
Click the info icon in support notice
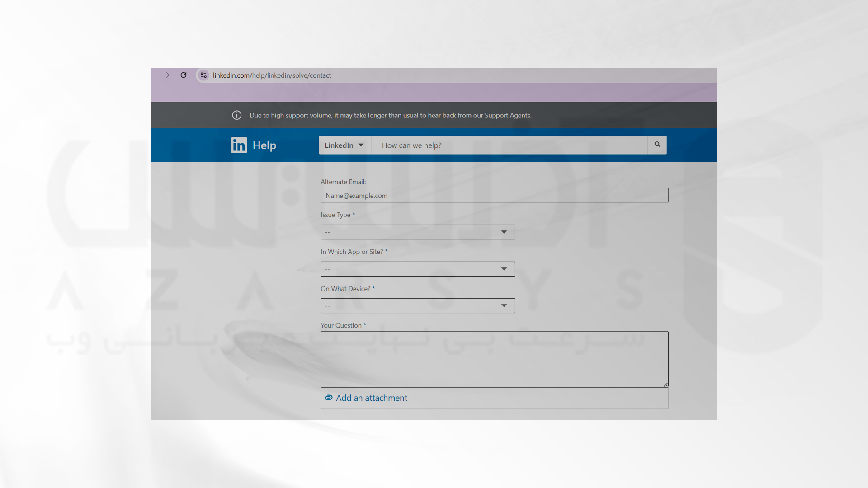236,115
